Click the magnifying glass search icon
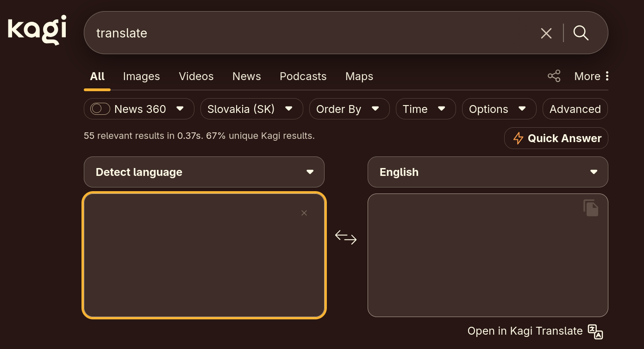644x349 pixels. click(581, 33)
